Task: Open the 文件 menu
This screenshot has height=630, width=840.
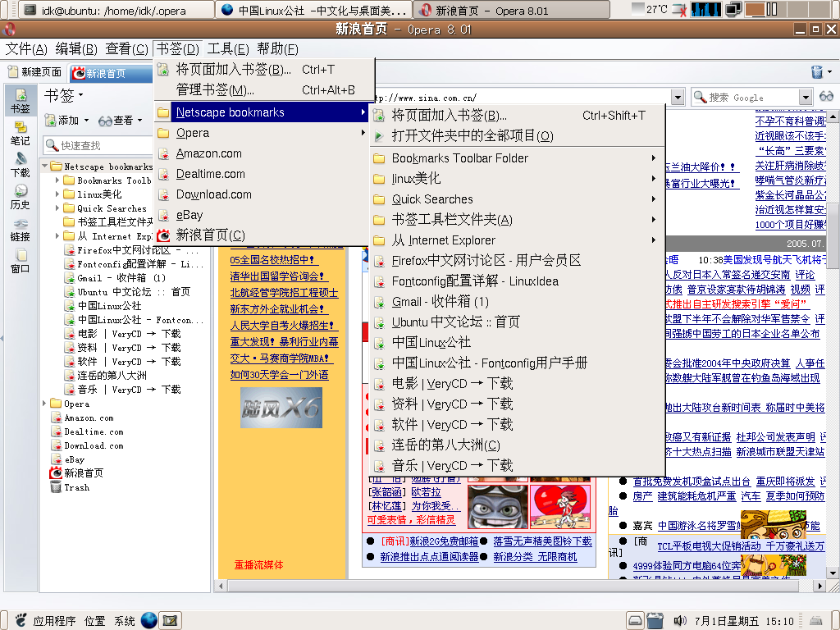Action: [26, 49]
